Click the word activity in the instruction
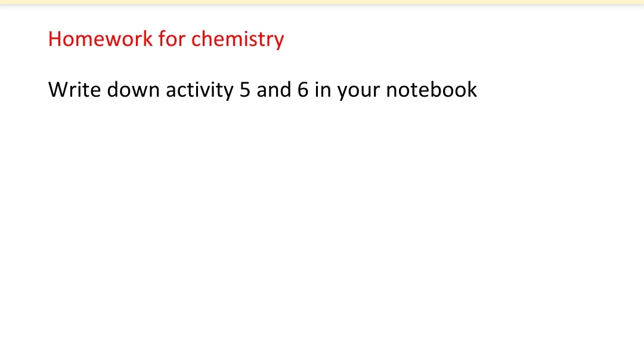644x345 pixels. tap(199, 90)
